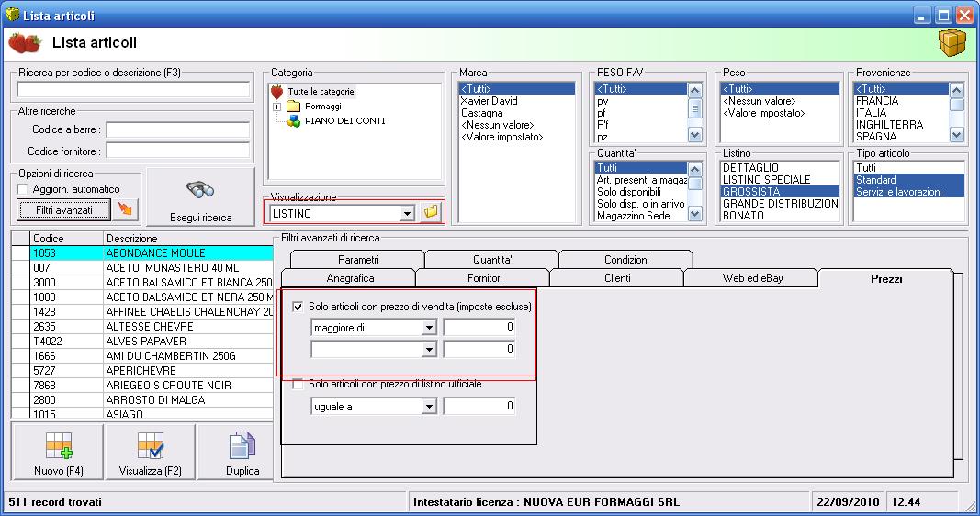
Task: Click the Codice column header
Action: click(66, 238)
